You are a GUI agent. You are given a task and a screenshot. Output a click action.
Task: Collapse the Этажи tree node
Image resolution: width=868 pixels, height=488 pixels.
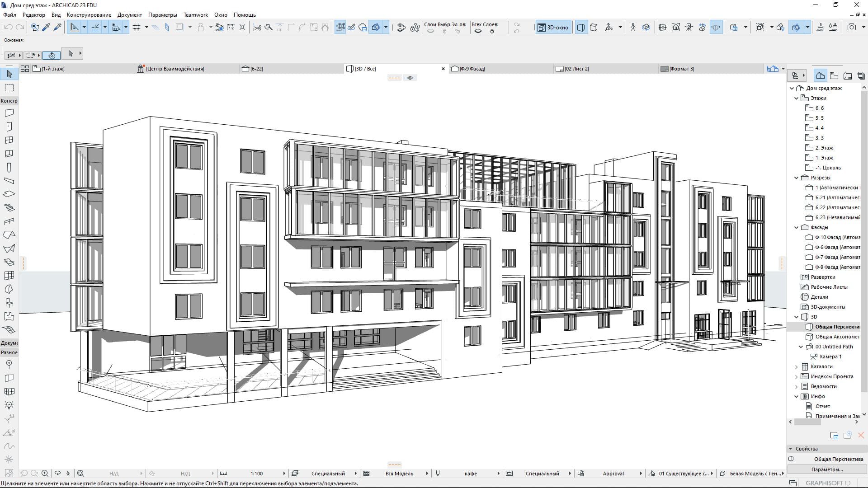[x=797, y=98]
